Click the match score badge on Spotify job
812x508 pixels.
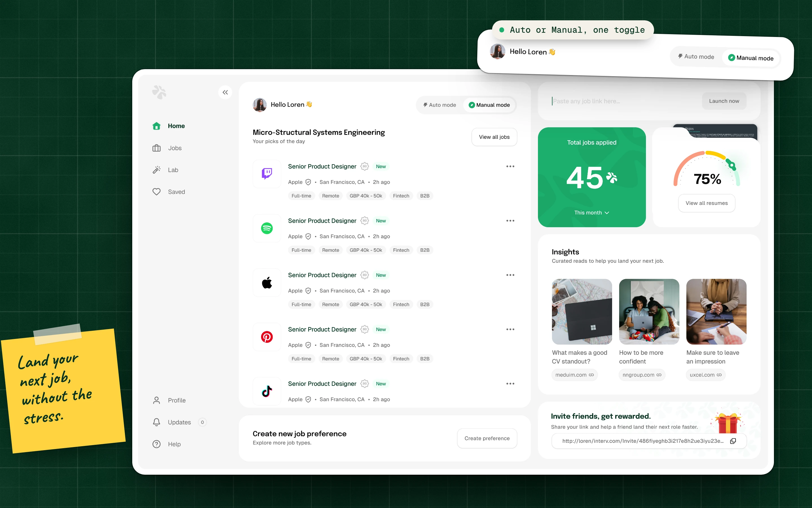[x=364, y=221]
